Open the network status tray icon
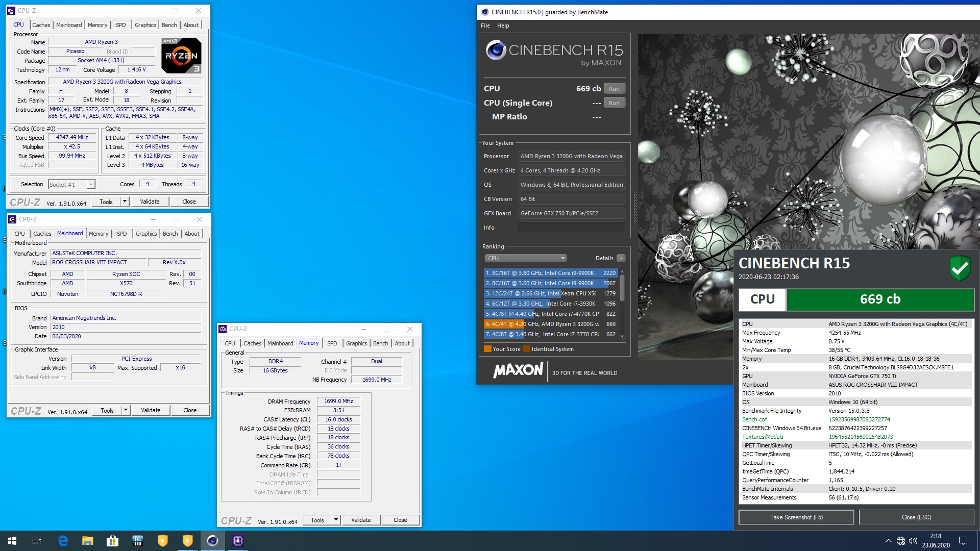Image resolution: width=980 pixels, height=551 pixels. pos(901,541)
